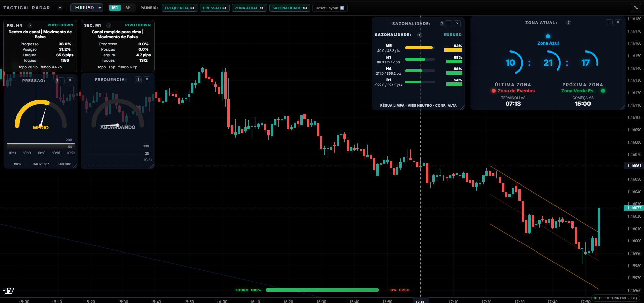
Task: Click the 0% URSO label
Action: [400, 290]
